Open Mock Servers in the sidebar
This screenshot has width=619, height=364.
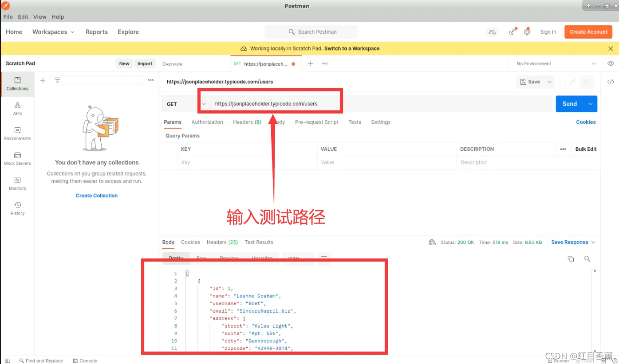coord(17,158)
